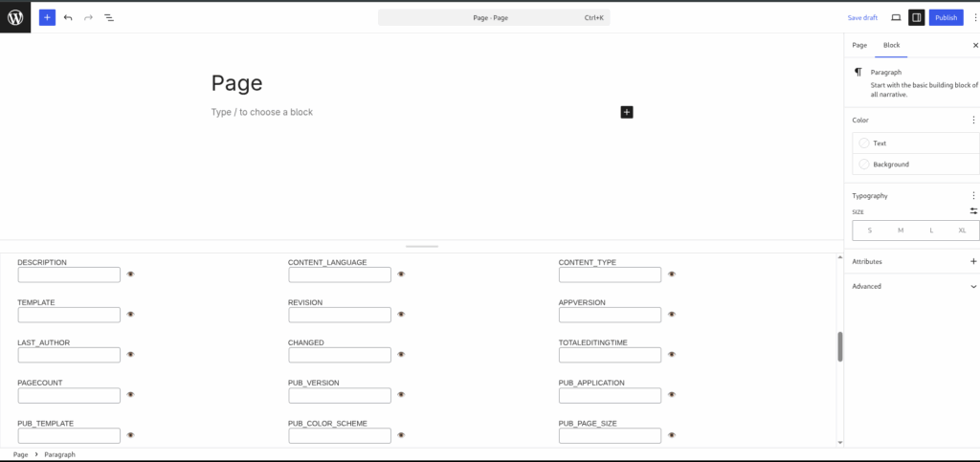Open the Page command palette bar

494,17
